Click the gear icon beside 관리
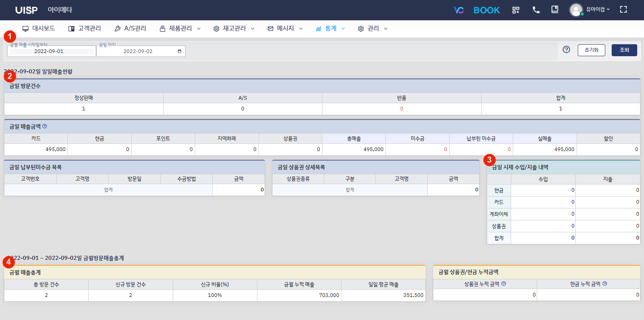 click(x=361, y=29)
